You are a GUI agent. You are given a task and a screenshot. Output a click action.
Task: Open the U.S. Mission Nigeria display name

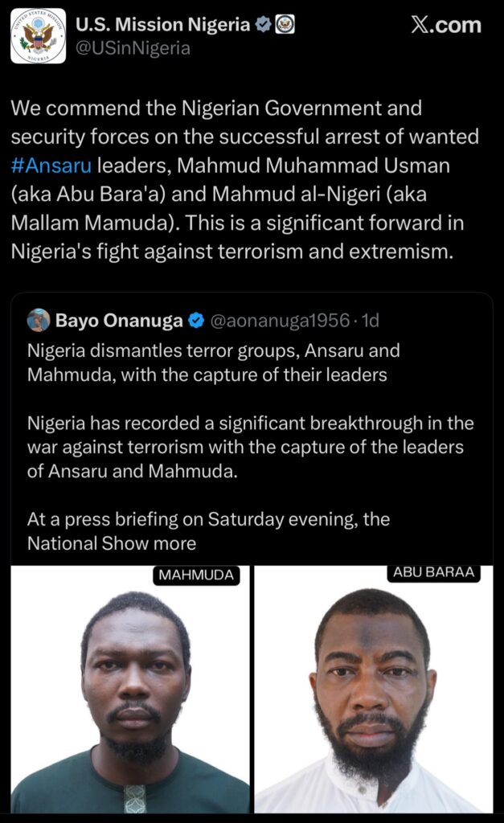162,25
